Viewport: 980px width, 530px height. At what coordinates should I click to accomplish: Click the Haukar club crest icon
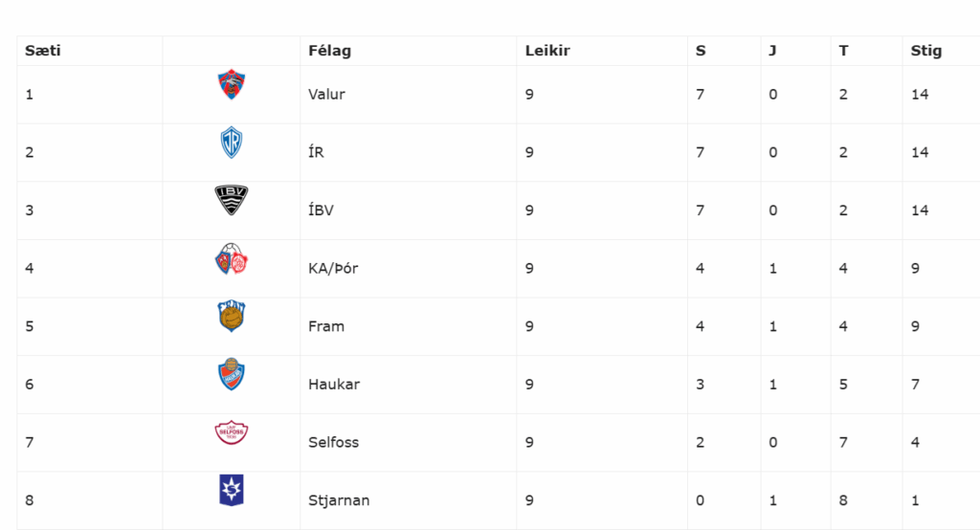[232, 375]
